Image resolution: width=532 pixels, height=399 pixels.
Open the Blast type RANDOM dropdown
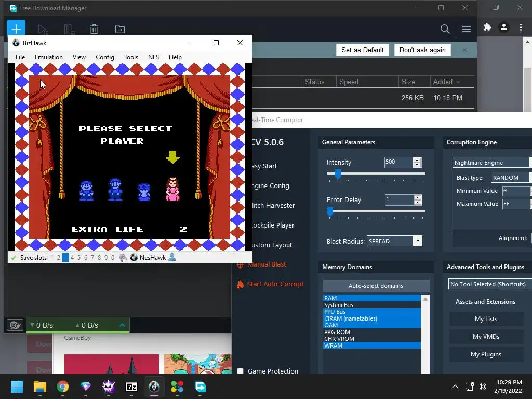tap(511, 178)
